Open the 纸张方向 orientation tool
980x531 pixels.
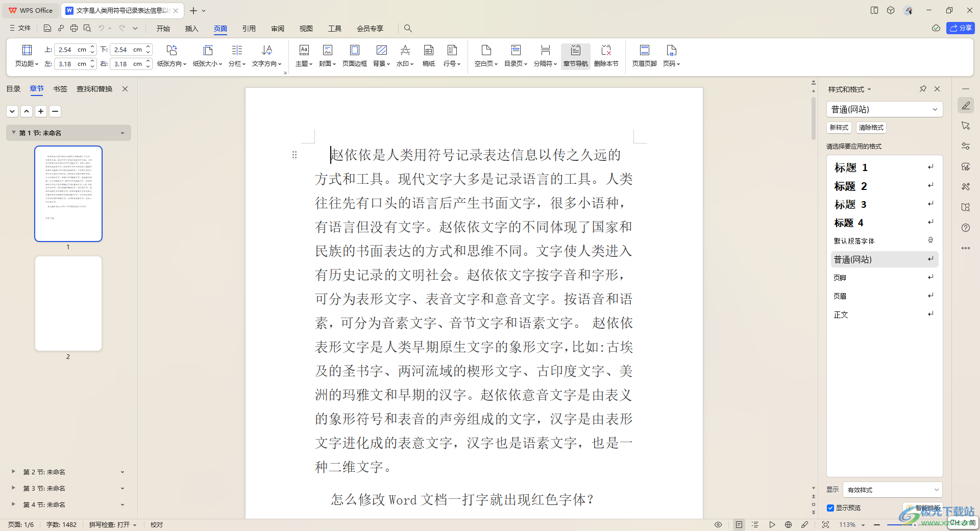171,56
